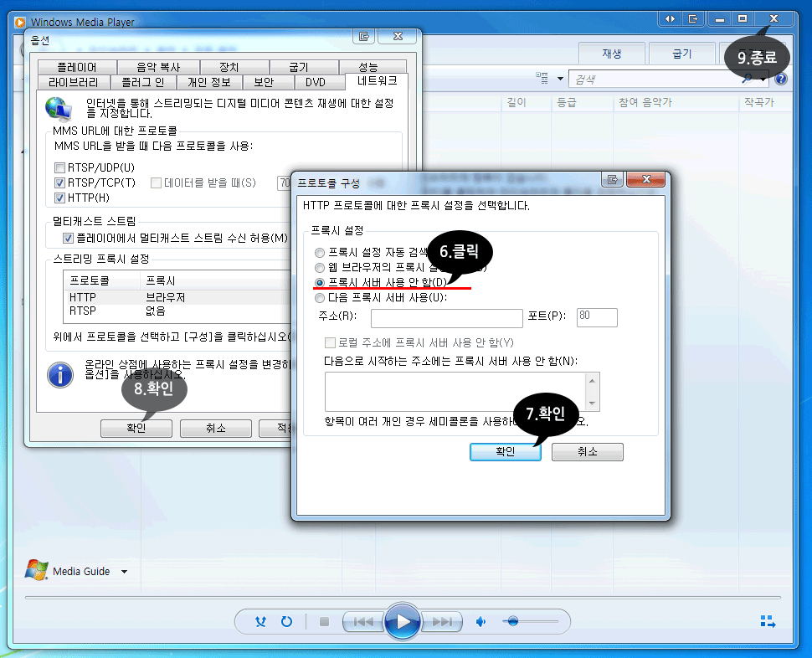Close the 프로토콜 구성 dialog
Screen dimensions: 812x658
(x=645, y=180)
